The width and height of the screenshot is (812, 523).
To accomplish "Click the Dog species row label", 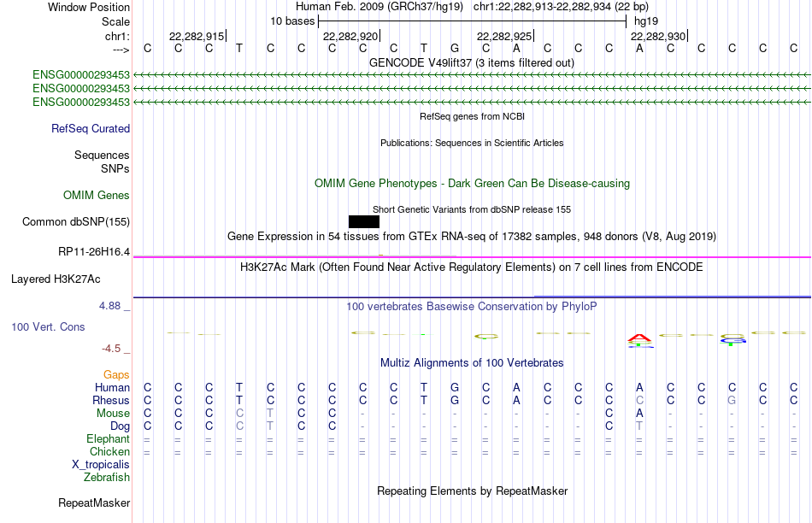I will pyautogui.click(x=121, y=426).
